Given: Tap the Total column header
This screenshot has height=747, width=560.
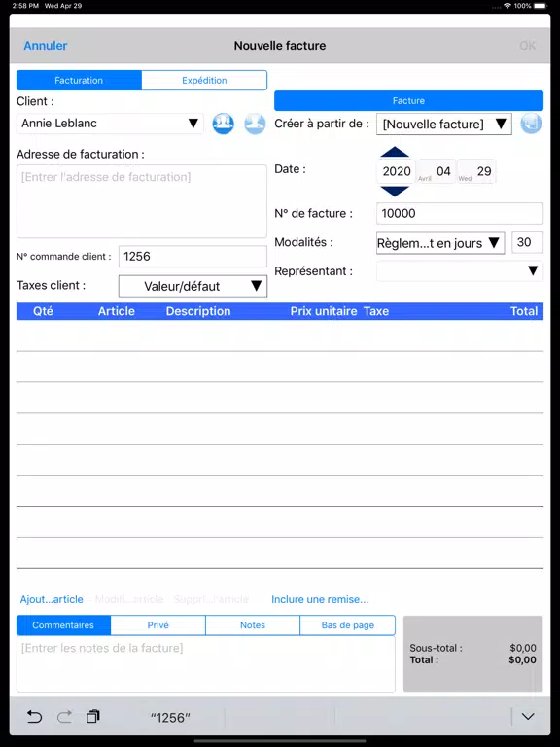Looking at the screenshot, I should click(524, 311).
